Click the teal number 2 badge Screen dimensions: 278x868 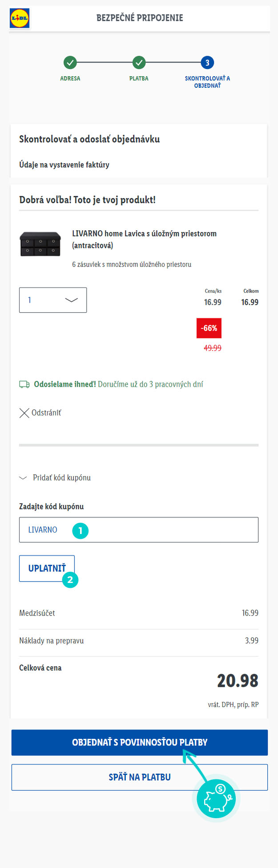(x=70, y=580)
